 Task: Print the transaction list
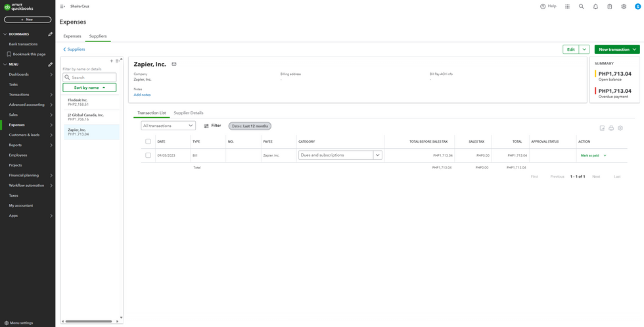(x=611, y=128)
